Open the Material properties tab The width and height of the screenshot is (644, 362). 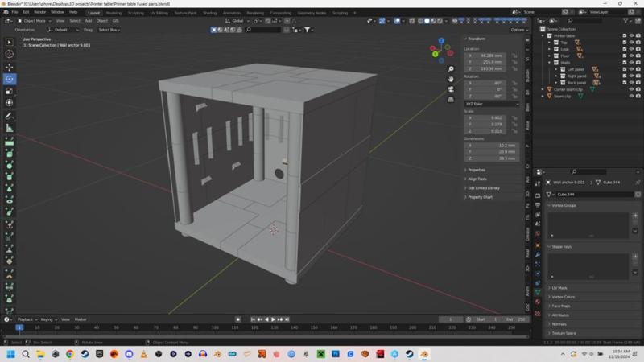538,302
